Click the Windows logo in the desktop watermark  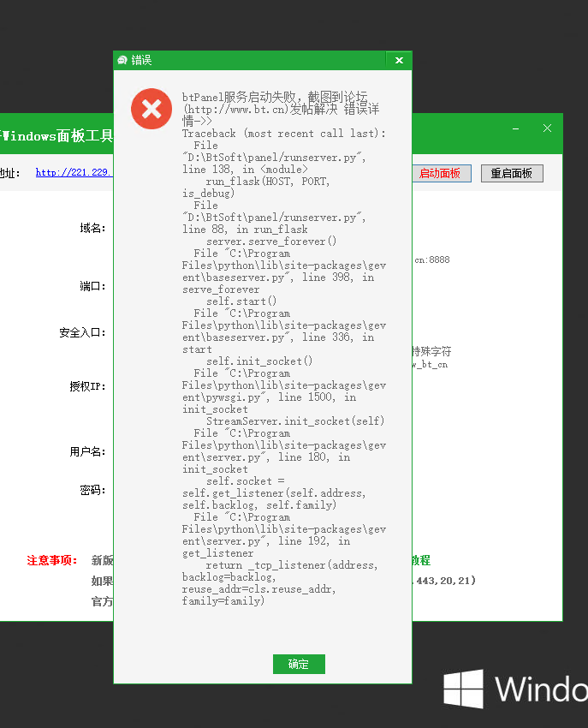(463, 689)
